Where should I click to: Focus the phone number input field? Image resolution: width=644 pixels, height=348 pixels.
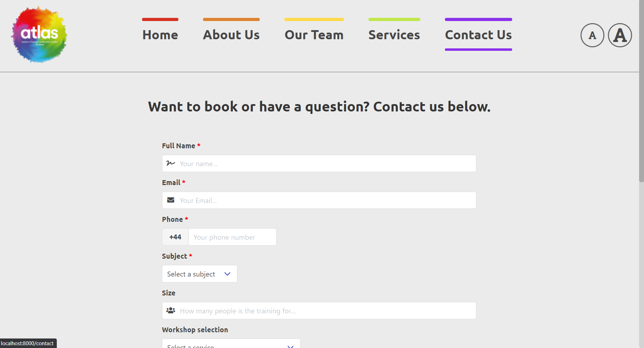pyautogui.click(x=232, y=237)
